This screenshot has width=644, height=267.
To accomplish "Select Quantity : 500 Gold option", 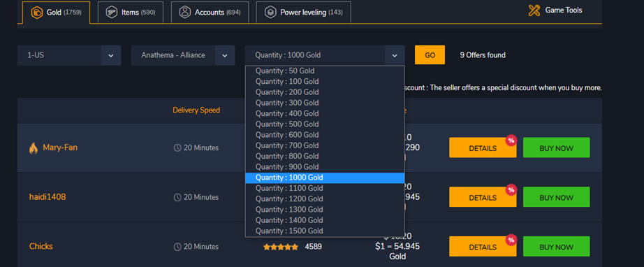I will coord(325,124).
